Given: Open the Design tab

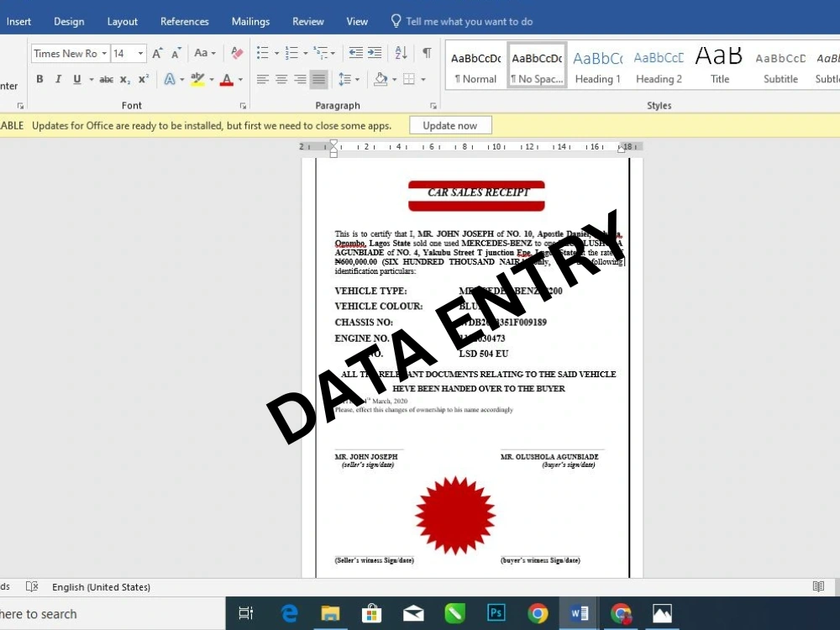Looking at the screenshot, I should 69,22.
